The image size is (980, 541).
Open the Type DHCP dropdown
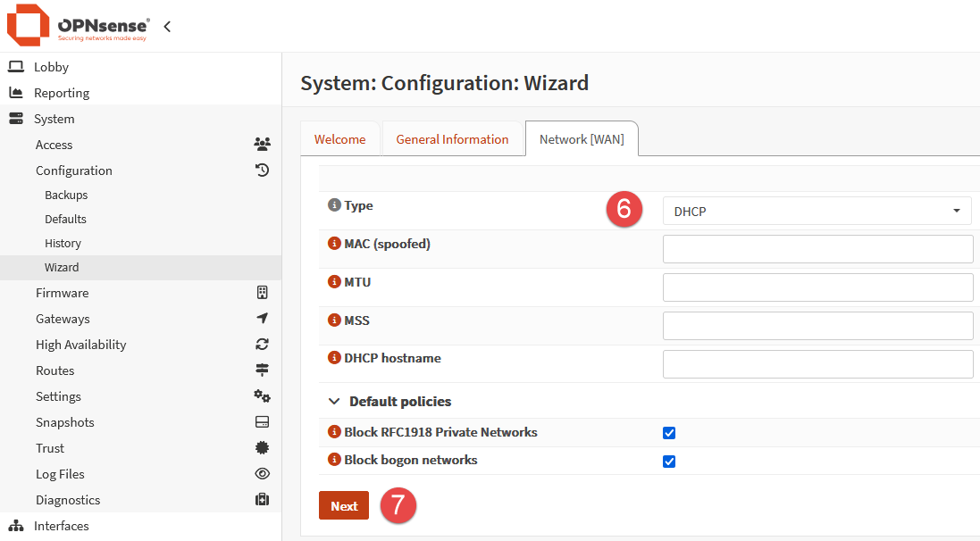pos(817,212)
